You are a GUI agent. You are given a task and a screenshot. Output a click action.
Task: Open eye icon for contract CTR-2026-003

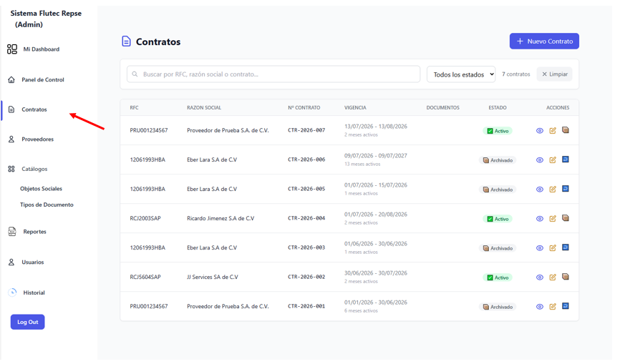pos(540,247)
